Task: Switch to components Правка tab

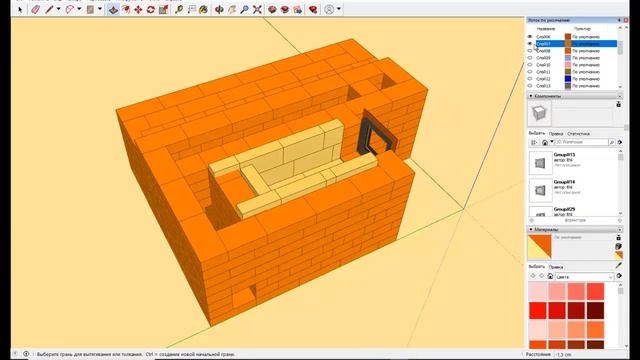Action: [x=556, y=133]
